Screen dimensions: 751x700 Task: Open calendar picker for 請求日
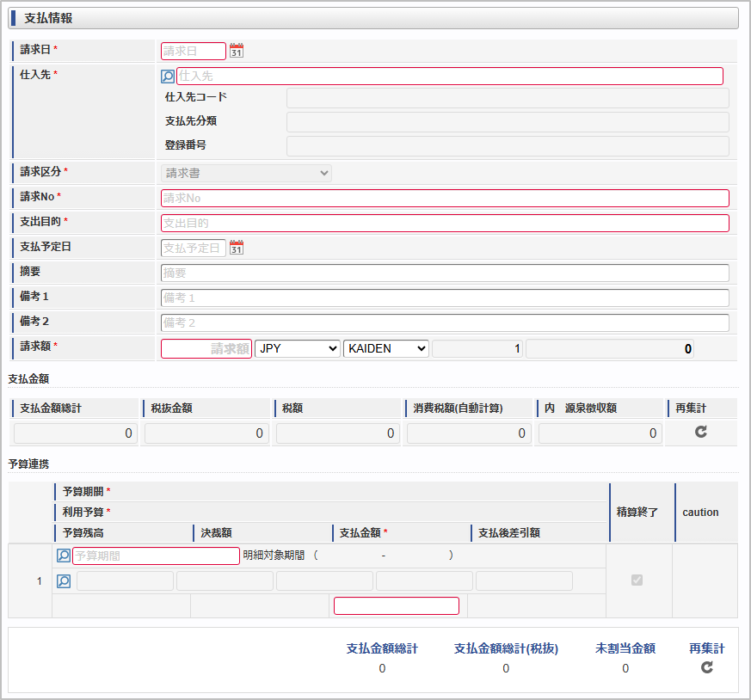point(237,51)
